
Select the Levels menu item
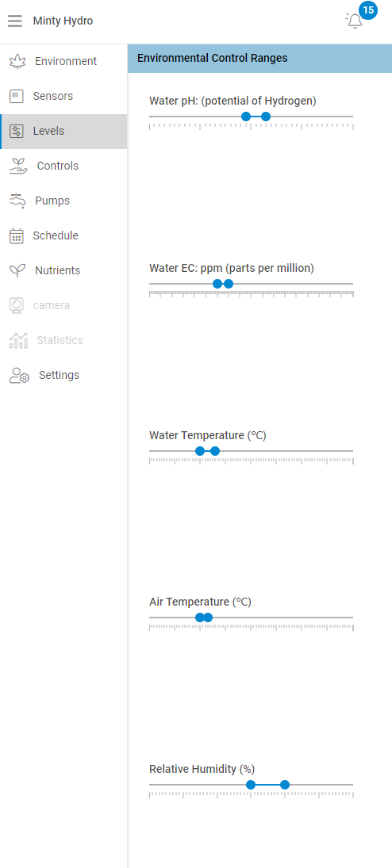[x=63, y=132]
